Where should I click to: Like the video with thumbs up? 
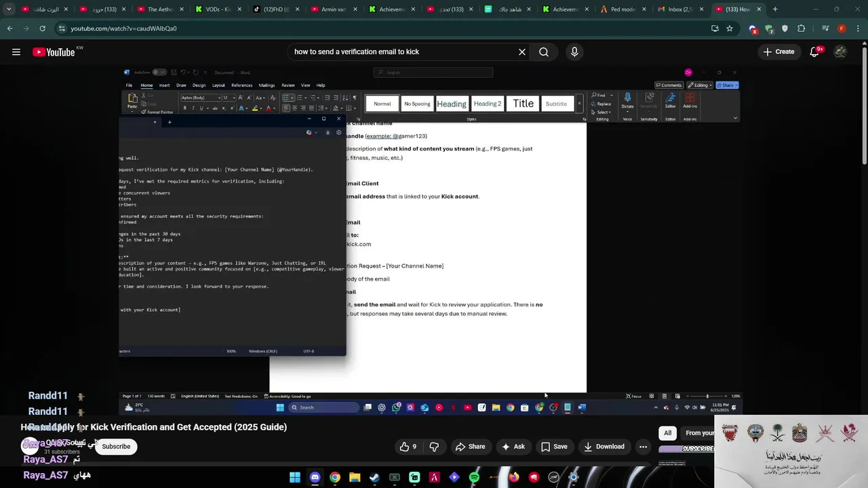coord(408,447)
